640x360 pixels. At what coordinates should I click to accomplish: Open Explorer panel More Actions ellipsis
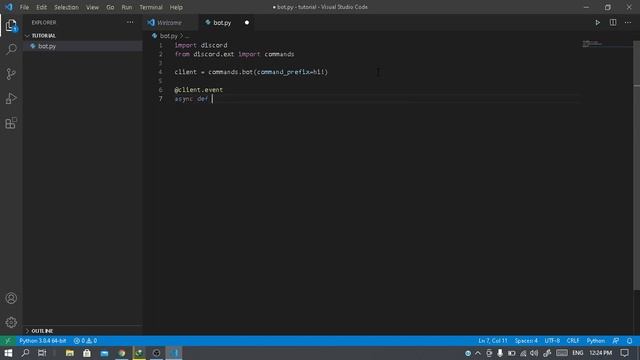tap(130, 22)
